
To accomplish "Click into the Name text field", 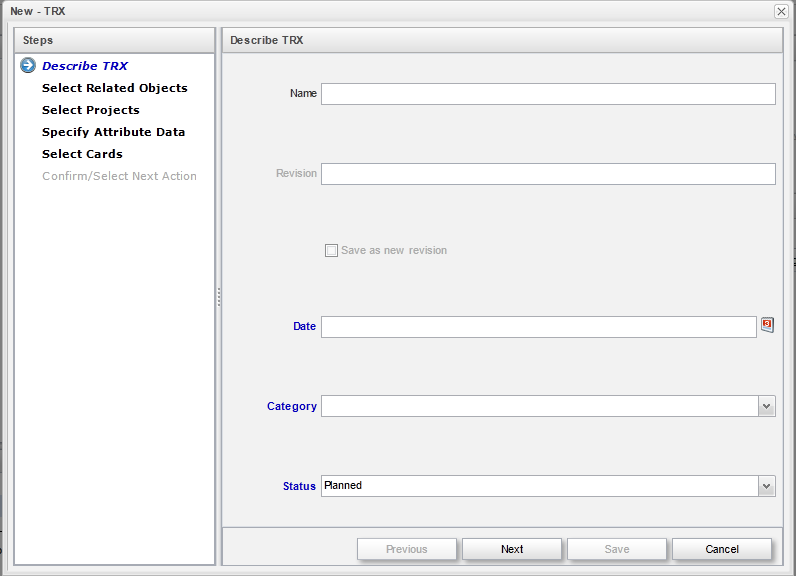I will click(x=548, y=94).
